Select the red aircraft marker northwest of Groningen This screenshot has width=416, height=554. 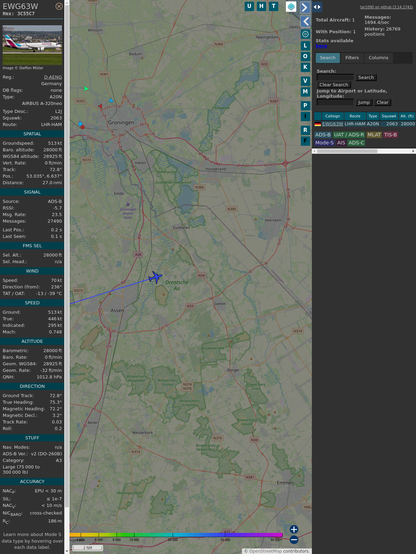tap(100, 106)
